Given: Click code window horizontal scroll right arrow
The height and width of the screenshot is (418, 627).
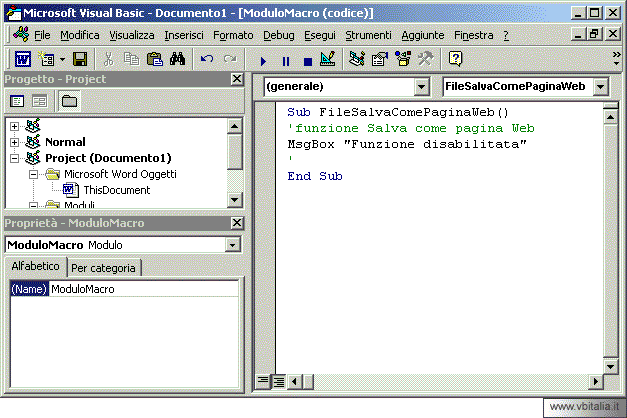Looking at the screenshot, I should point(595,382).
